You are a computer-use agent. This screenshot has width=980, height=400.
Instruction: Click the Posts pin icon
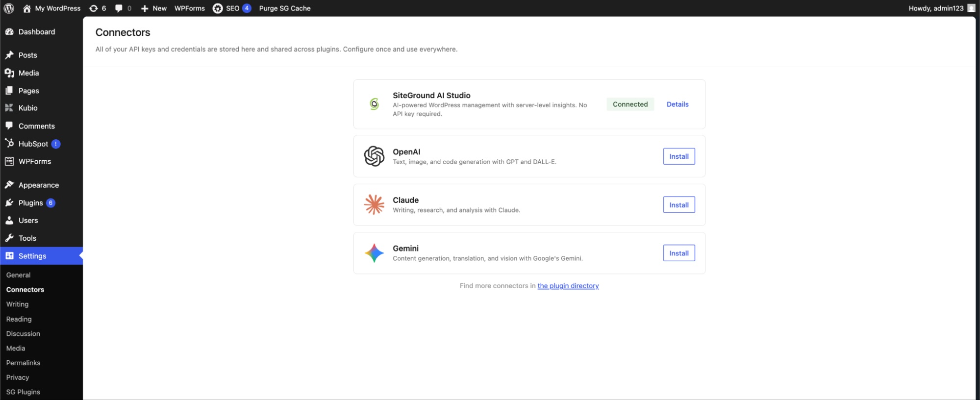point(9,55)
